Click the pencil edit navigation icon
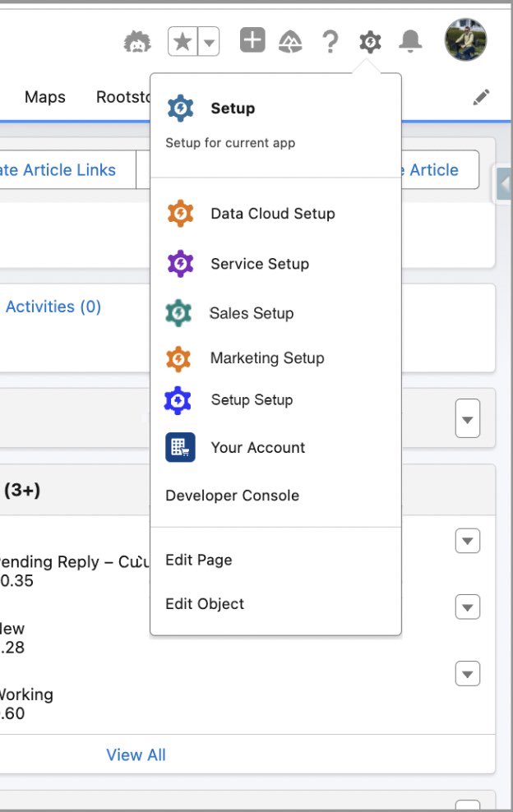This screenshot has height=812, width=513. click(482, 97)
